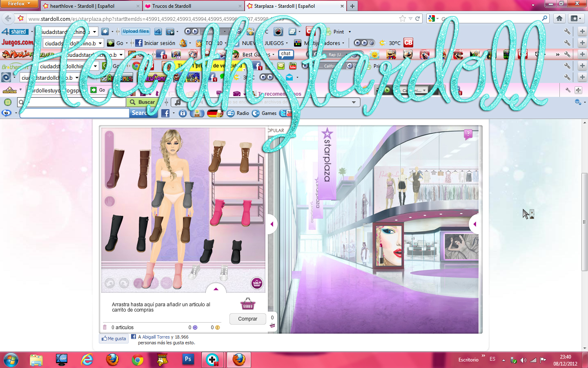Viewport: 588px width, 368px height.
Task: Open the wrench options beside the >> chevron
Action: pyautogui.click(x=567, y=54)
